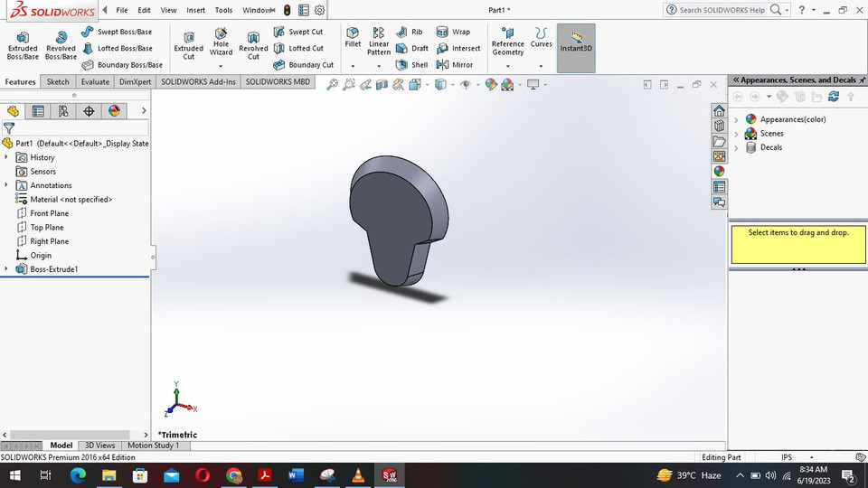Open the Curves tool

coord(541,38)
